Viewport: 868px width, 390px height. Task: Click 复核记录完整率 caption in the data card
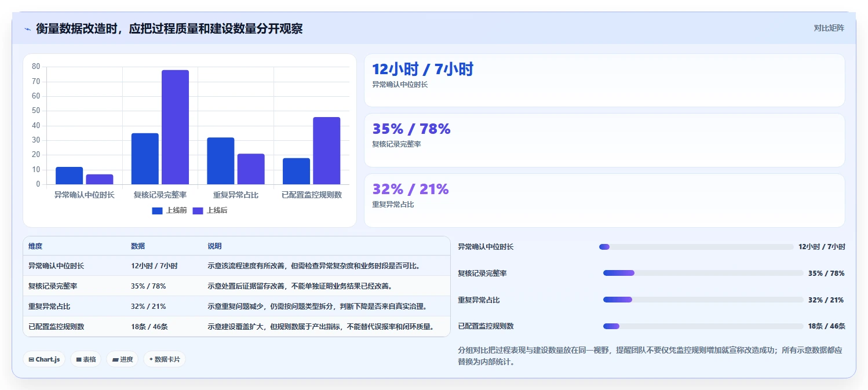coord(396,144)
